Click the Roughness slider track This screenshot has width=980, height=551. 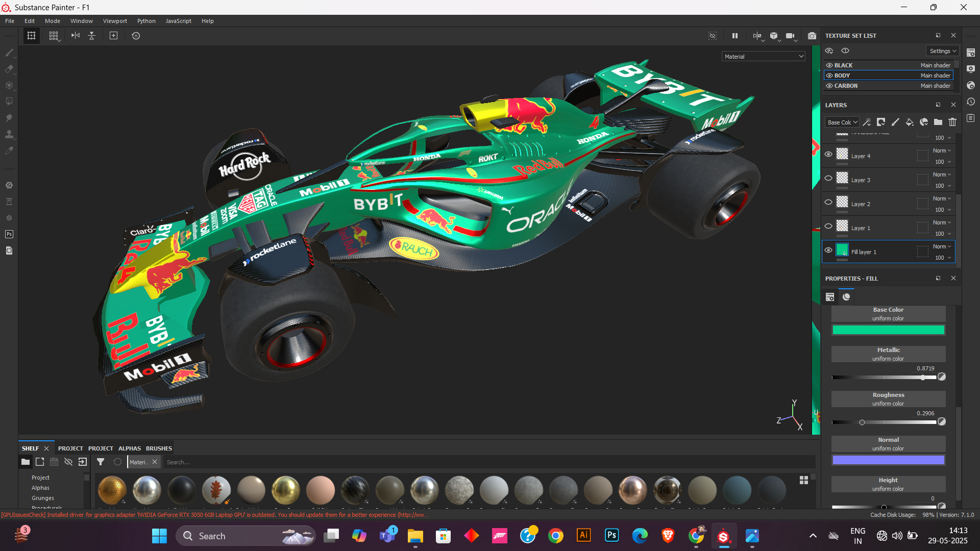(x=884, y=422)
